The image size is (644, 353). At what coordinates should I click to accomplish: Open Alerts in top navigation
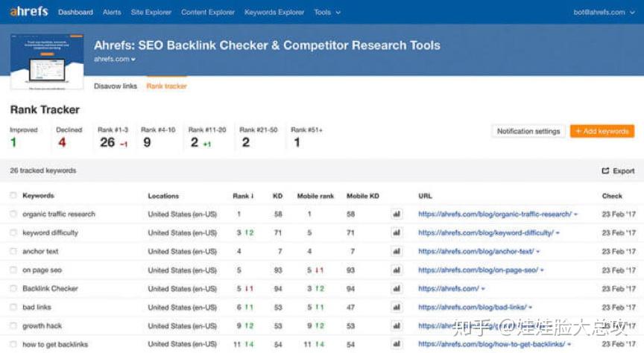(x=112, y=13)
